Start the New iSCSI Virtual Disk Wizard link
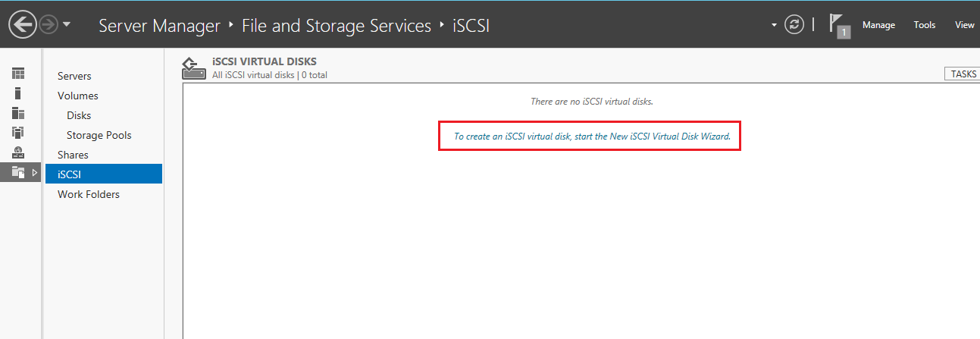 (592, 137)
